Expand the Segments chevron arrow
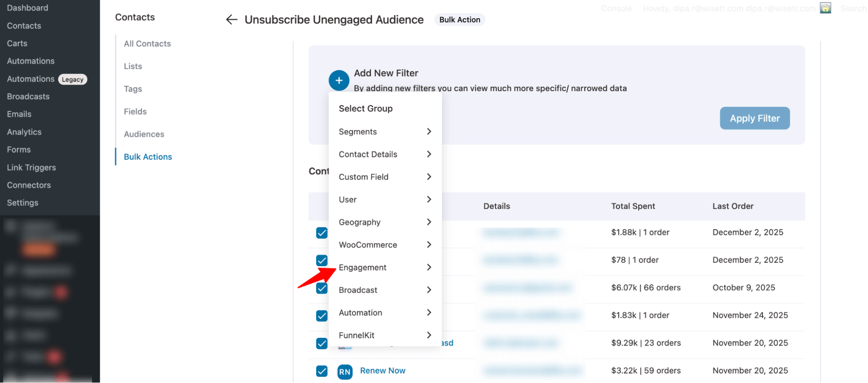The image size is (868, 383). click(x=429, y=131)
